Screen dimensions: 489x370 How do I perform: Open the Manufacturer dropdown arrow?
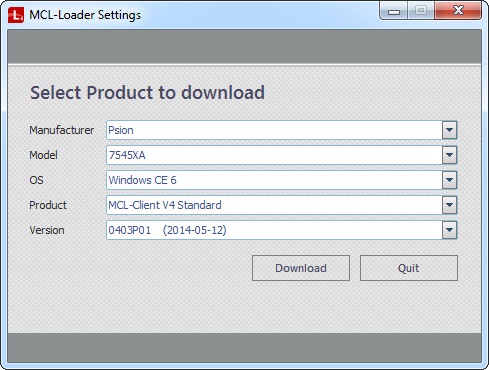click(x=449, y=130)
